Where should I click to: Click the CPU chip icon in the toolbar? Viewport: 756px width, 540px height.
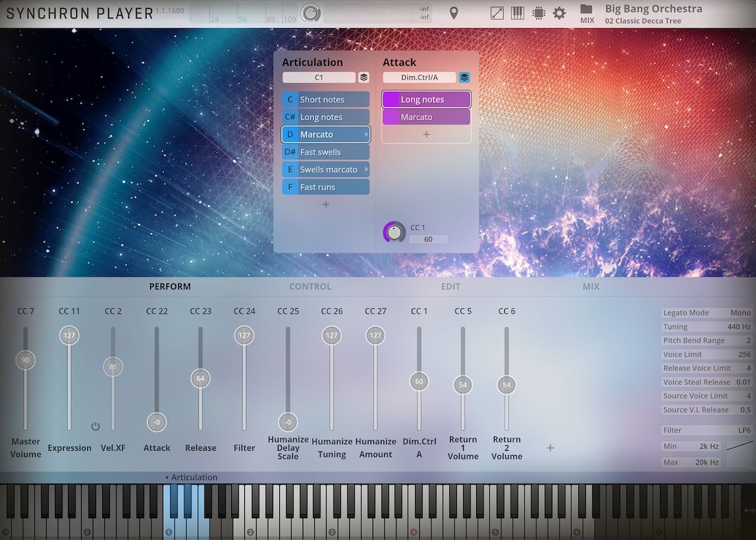tap(538, 12)
